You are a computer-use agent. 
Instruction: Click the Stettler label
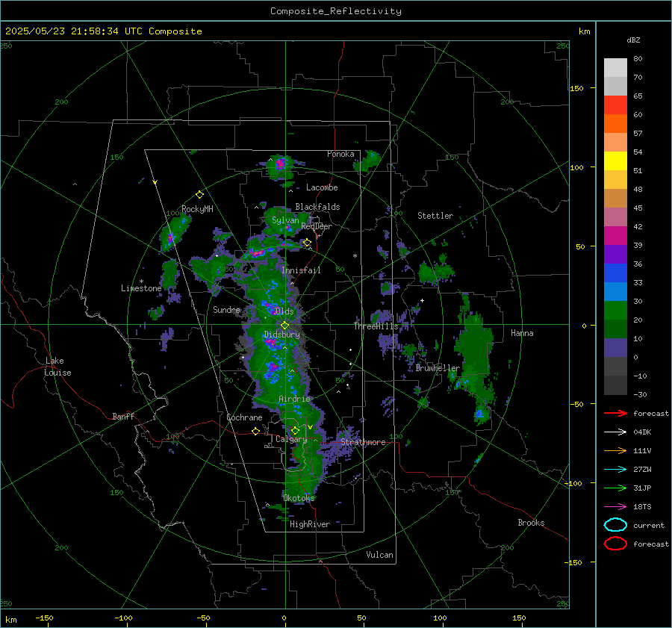click(x=435, y=216)
